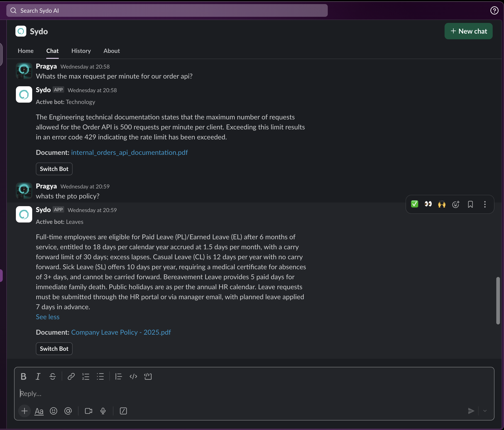Open internal_orders_api_documentation.pdf link
Image resolution: width=504 pixels, height=430 pixels.
tap(130, 152)
